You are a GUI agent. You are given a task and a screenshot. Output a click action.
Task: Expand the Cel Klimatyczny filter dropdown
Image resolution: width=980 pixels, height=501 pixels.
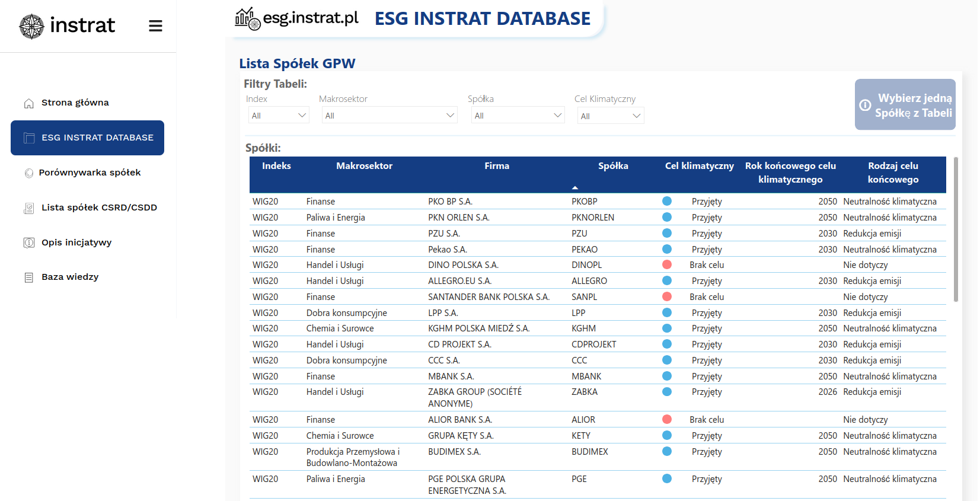click(611, 116)
